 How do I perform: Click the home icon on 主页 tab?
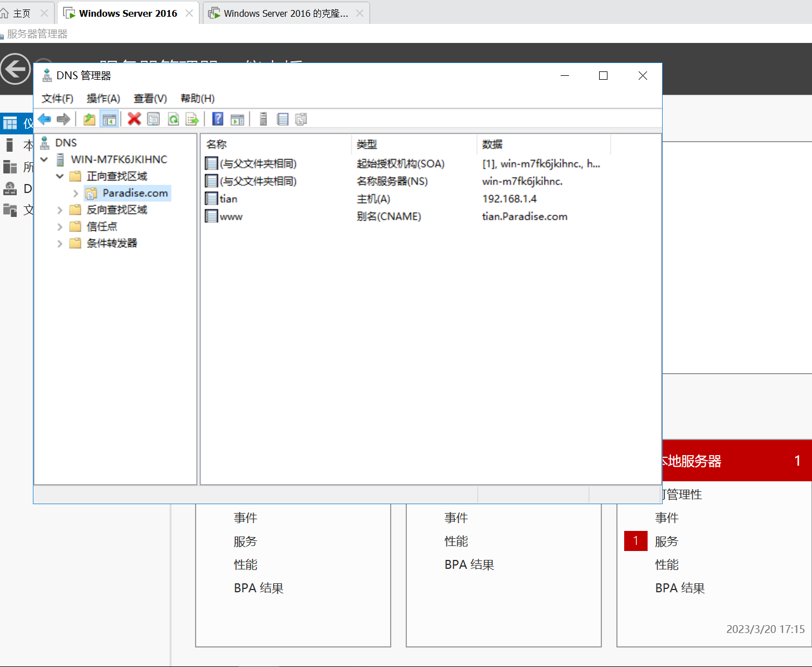pyautogui.click(x=5, y=13)
